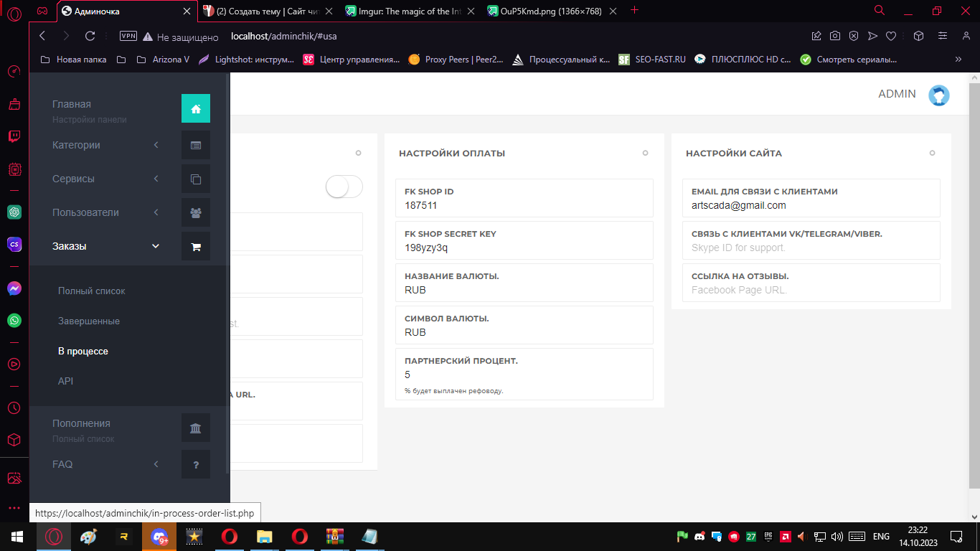Expand the Категории menu chevron
980x551 pixels.
click(x=156, y=145)
